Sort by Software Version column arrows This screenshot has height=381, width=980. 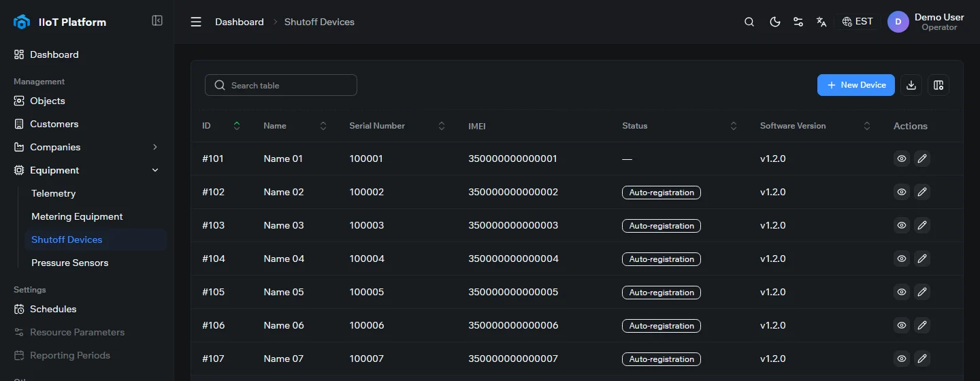click(x=867, y=126)
